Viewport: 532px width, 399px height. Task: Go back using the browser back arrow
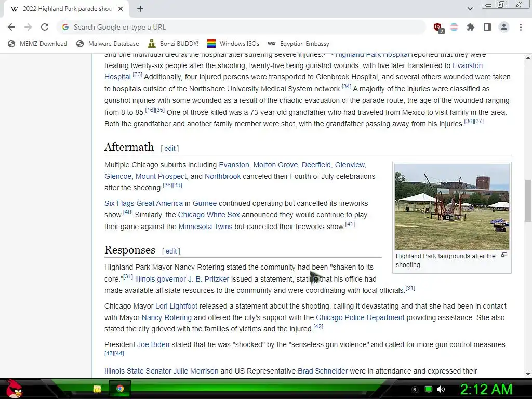pyautogui.click(x=11, y=27)
